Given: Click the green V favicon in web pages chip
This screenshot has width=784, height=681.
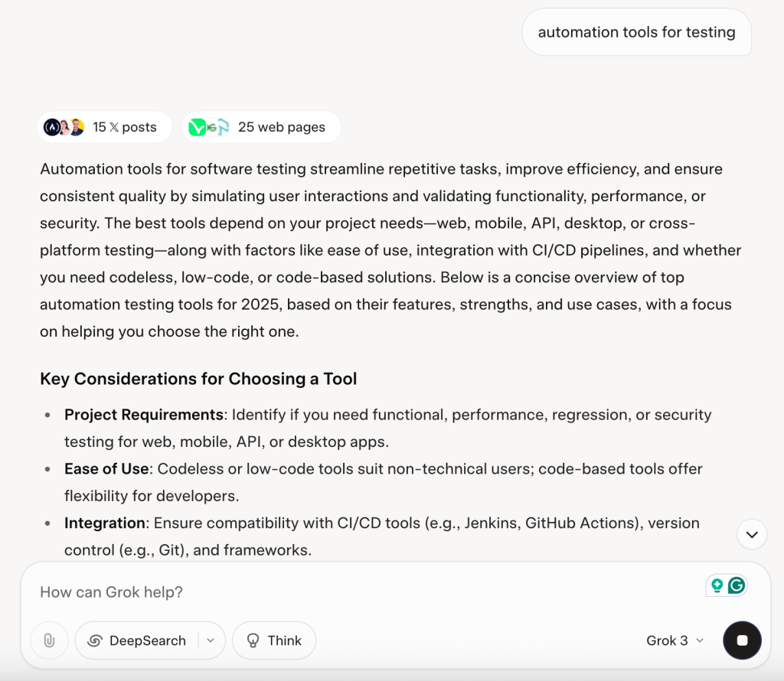Looking at the screenshot, I should [x=197, y=128].
